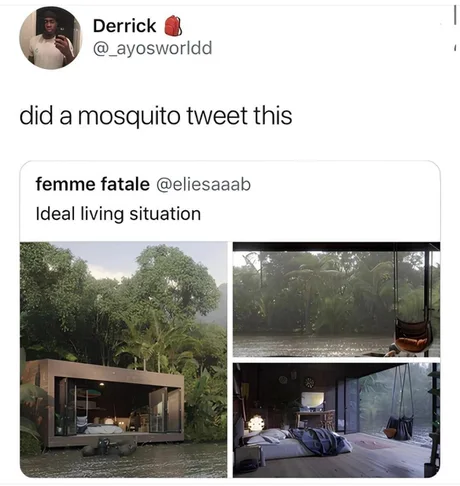Click the red backpack emoji beside Derrick
The height and width of the screenshot is (486, 460).
173,26
